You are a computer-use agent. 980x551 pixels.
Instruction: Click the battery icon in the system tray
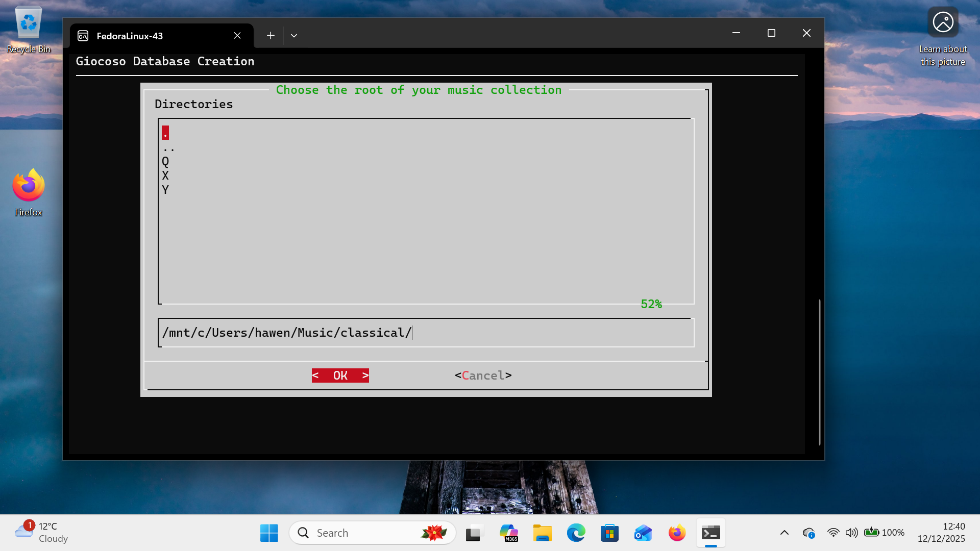[872, 532]
